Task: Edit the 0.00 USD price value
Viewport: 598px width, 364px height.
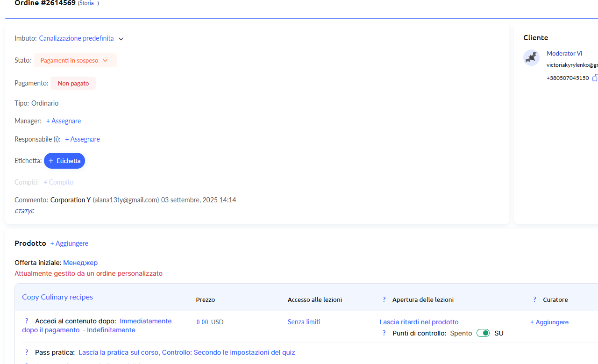Action: tap(202, 322)
